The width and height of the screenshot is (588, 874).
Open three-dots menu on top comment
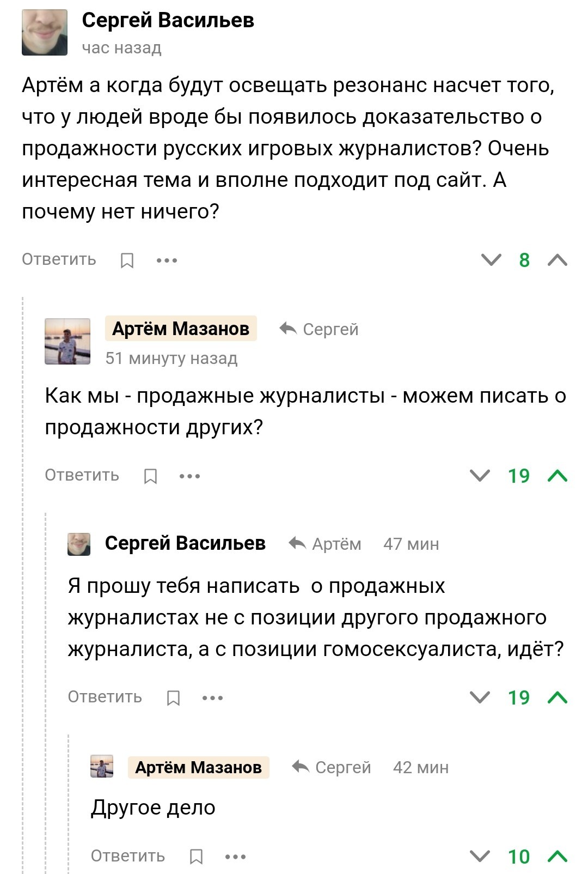pos(167,260)
